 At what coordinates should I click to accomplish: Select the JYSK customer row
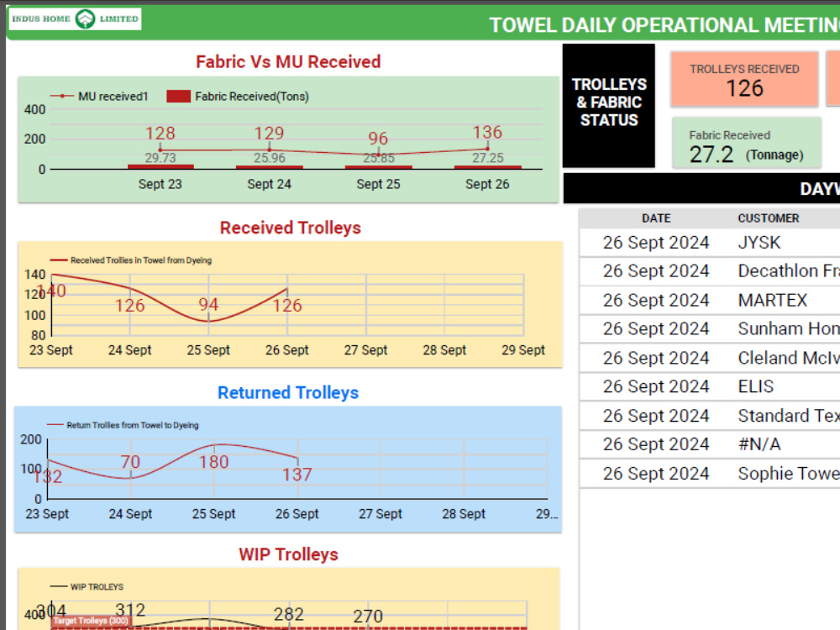[x=710, y=243]
